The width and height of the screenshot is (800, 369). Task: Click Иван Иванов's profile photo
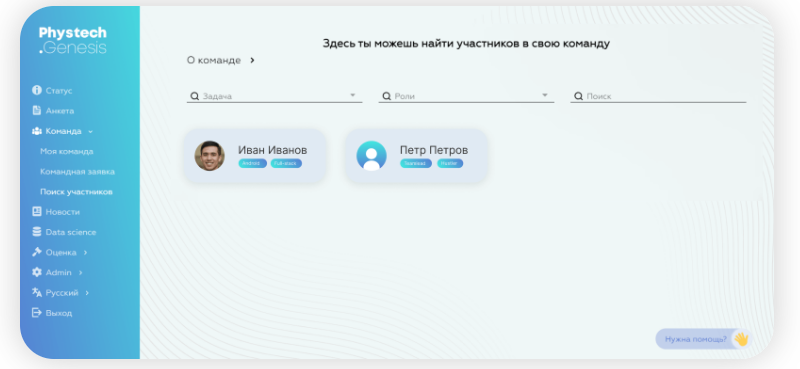209,156
